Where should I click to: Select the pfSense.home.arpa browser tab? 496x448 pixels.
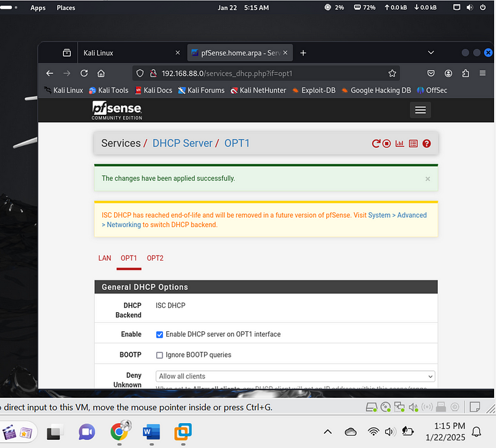pyautogui.click(x=240, y=53)
